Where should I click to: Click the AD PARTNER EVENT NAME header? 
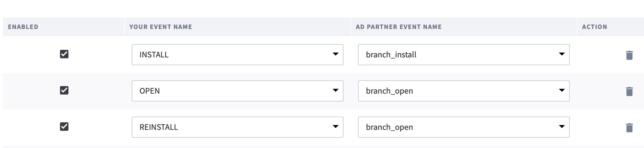click(x=398, y=27)
